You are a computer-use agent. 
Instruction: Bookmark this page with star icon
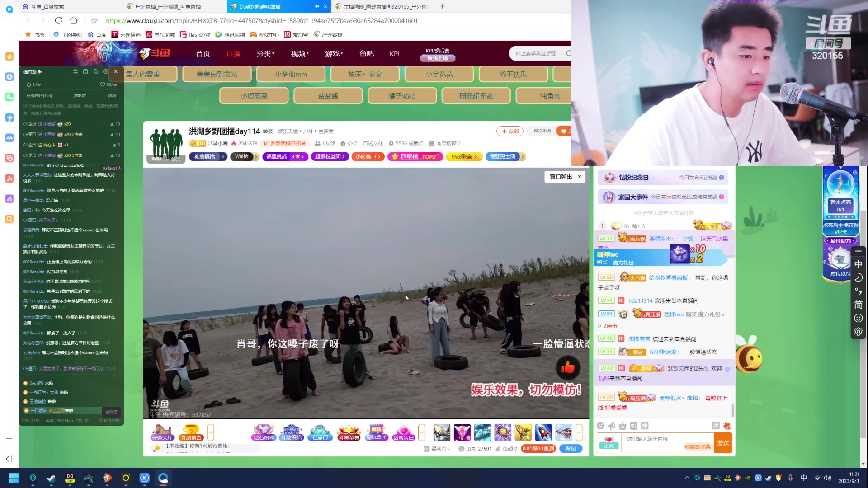[94, 20]
